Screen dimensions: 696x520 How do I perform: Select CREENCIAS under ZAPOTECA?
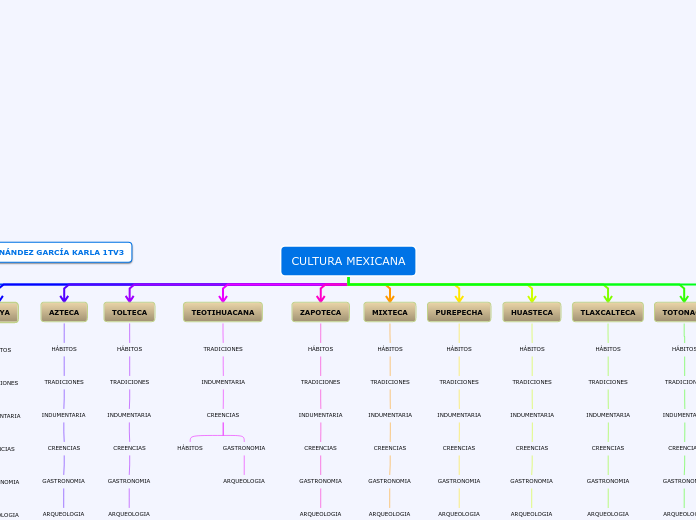tap(320, 448)
